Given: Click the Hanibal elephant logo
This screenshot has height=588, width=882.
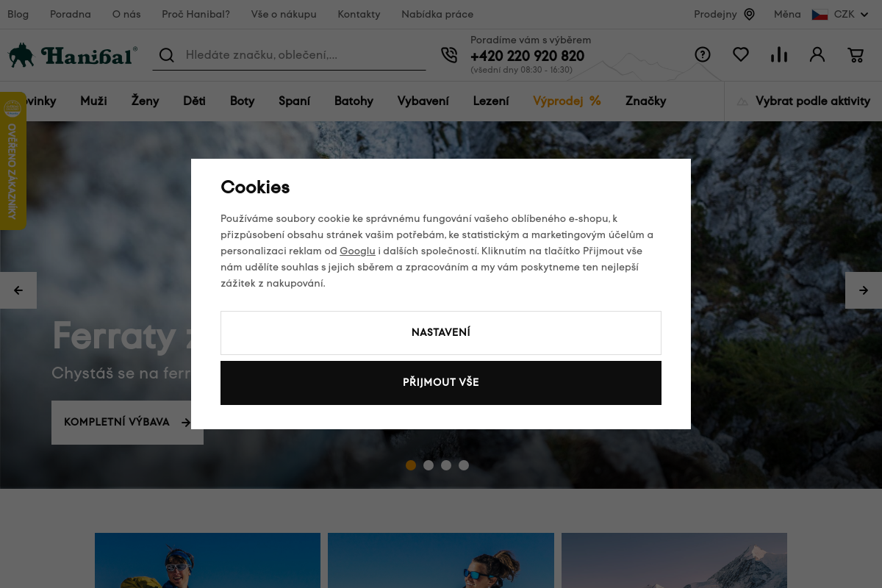Looking at the screenshot, I should point(73,55).
